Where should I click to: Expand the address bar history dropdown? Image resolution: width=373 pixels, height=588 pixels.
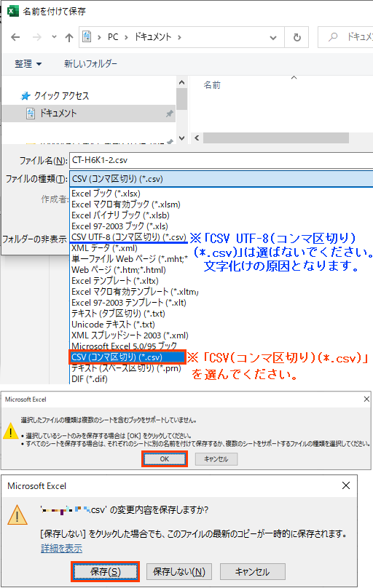click(x=273, y=38)
